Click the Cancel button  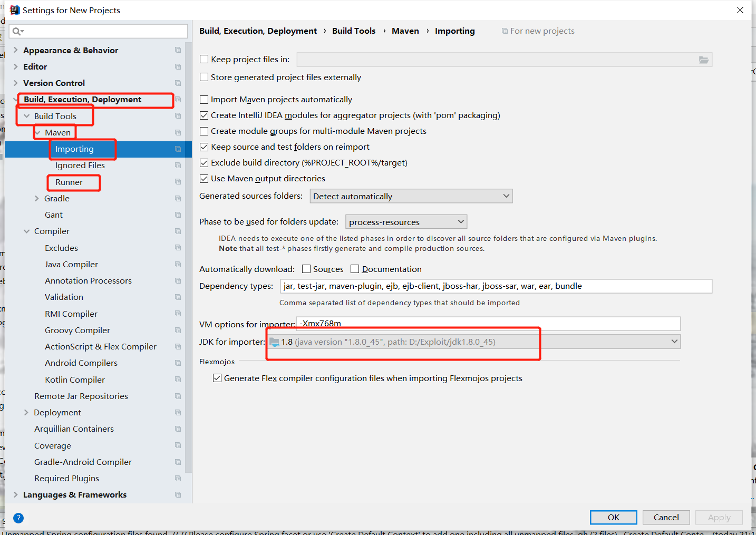coord(666,517)
